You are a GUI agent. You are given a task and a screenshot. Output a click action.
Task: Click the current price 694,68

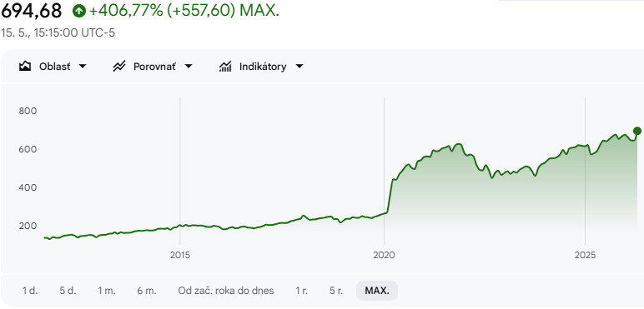point(31,11)
